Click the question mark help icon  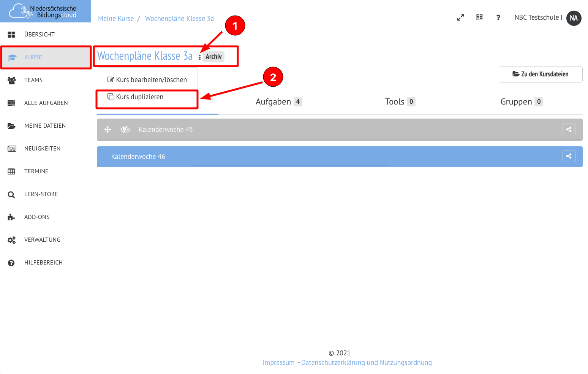498,17
